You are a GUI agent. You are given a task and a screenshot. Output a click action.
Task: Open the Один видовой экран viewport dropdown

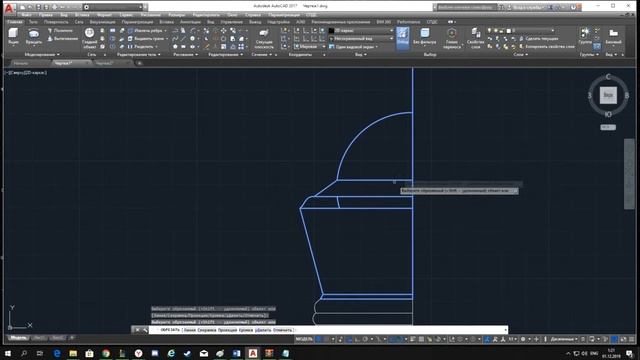click(353, 47)
